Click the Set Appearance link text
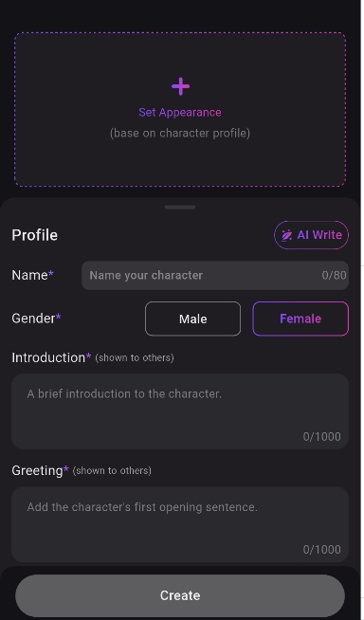Screen dimensions: 364x620 (x=180, y=112)
